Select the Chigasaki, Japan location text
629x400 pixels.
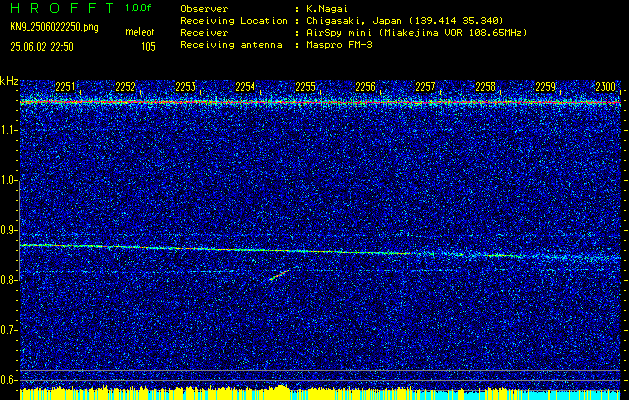(404, 20)
